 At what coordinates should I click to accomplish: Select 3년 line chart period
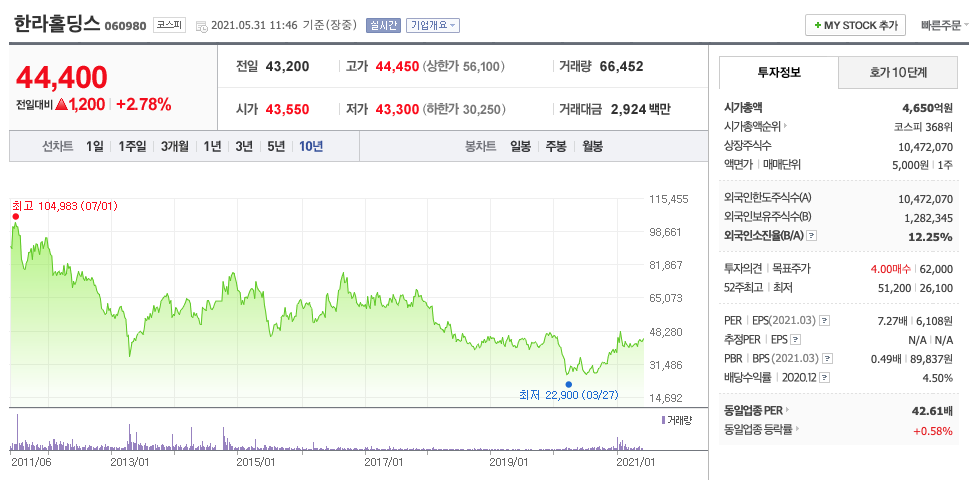click(244, 147)
